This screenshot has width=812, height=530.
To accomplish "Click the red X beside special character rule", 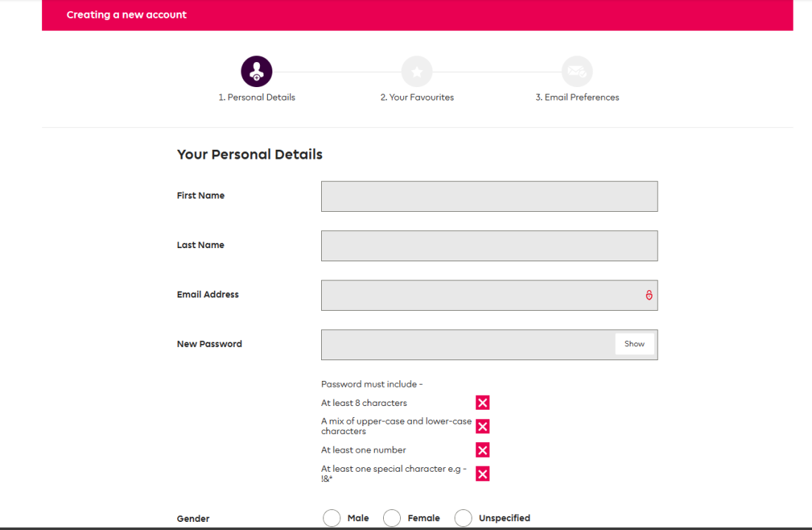I will [483, 474].
